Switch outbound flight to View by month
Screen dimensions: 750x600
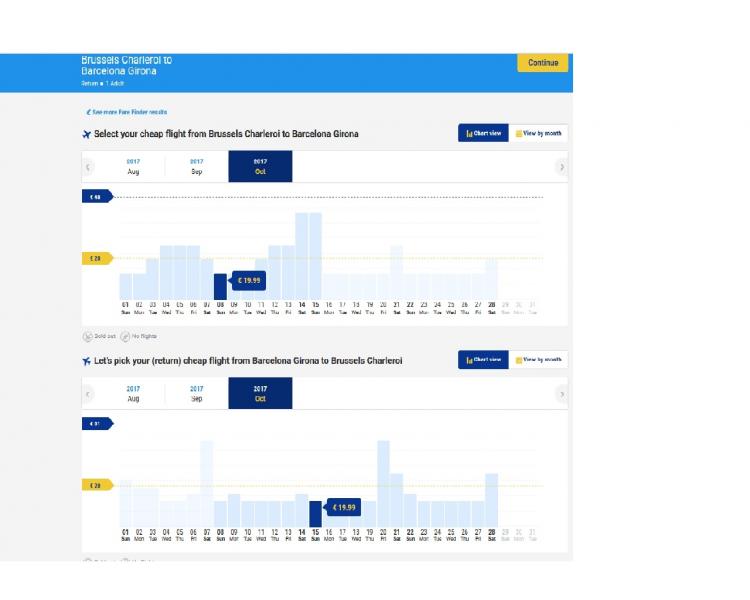[539, 133]
